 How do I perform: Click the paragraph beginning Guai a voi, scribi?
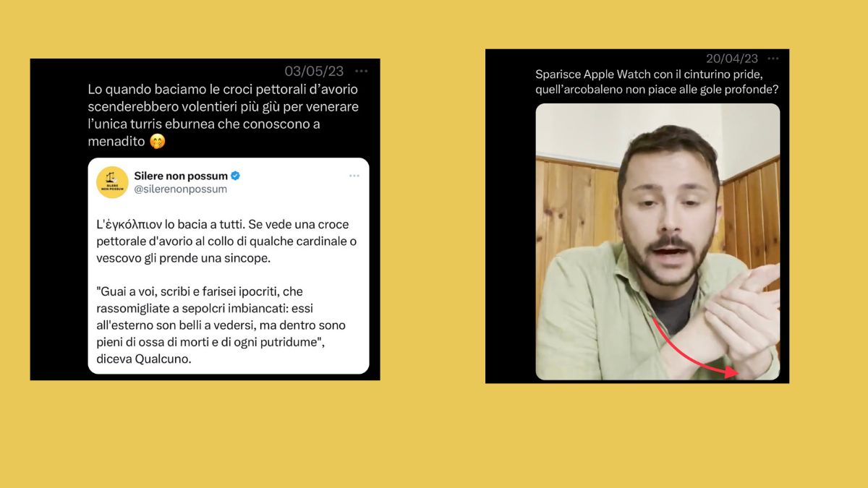point(221,325)
